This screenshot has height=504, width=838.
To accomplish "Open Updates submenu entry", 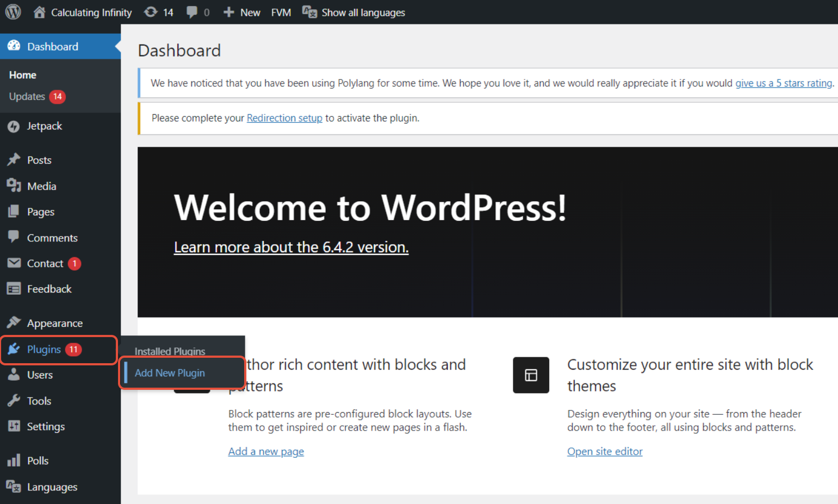I will point(27,96).
